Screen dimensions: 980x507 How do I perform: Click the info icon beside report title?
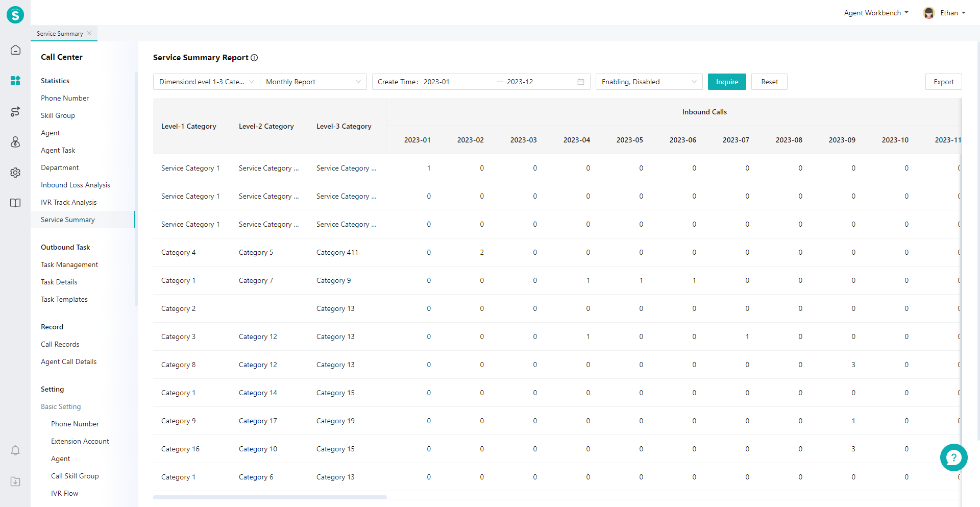tap(254, 58)
